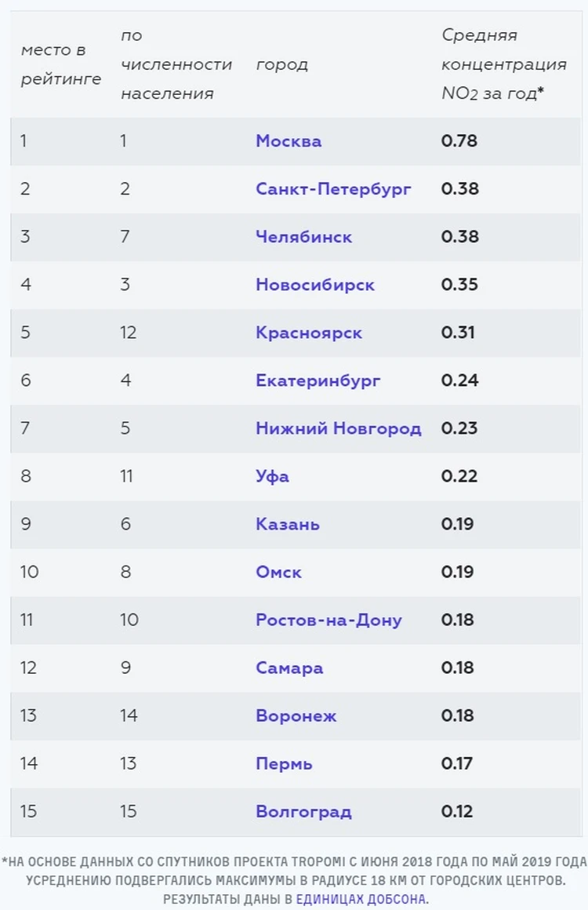588x910 pixels.
Task: Click Москва's 0.78 concentration value
Action: 459,141
